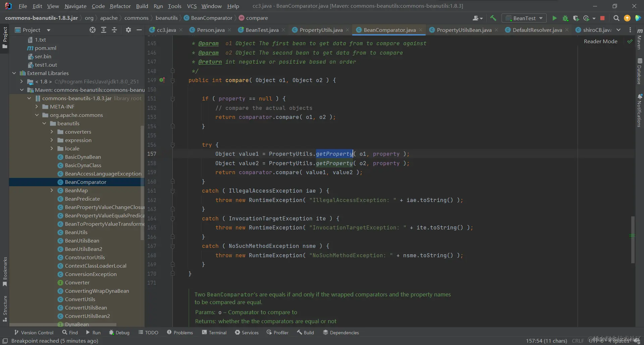The width and height of the screenshot is (644, 345).
Task: Click the editor vertical scrollbar thumb
Action: point(633,239)
